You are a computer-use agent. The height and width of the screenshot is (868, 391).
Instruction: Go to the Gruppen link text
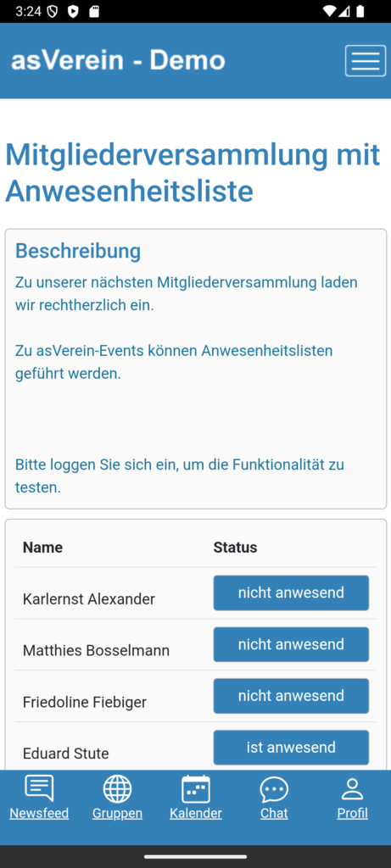pyautogui.click(x=117, y=813)
